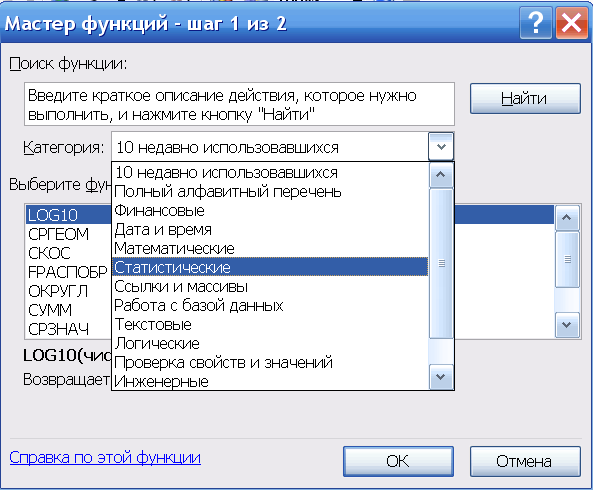The width and height of the screenshot is (593, 490).
Task: Pick 'Работа с базой данных' category
Action: click(270, 305)
